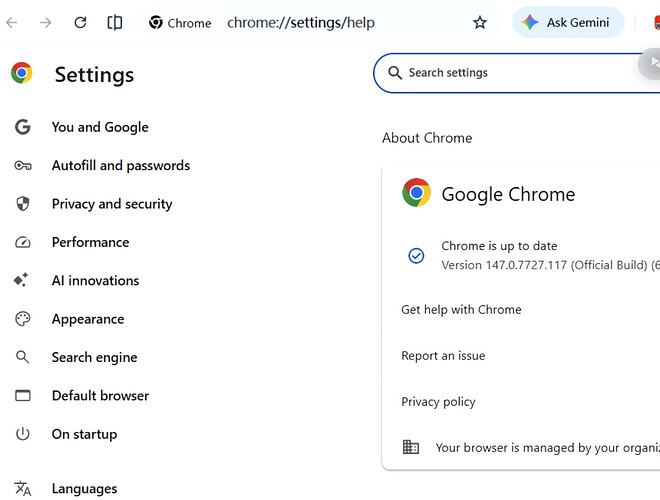
Task: Click the power icon for On startup
Action: 23,434
